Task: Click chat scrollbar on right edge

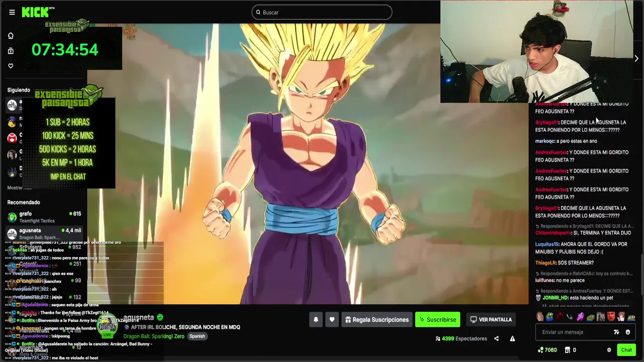Action: pyautogui.click(x=642, y=274)
